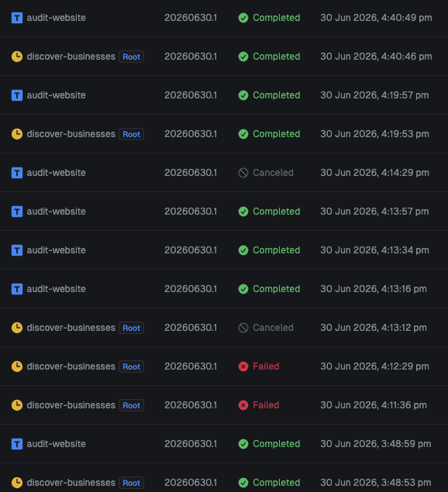Screen dimensions: 448x492
Task: Click green check icon for 4:19:53 pm run
Action: click(x=243, y=134)
